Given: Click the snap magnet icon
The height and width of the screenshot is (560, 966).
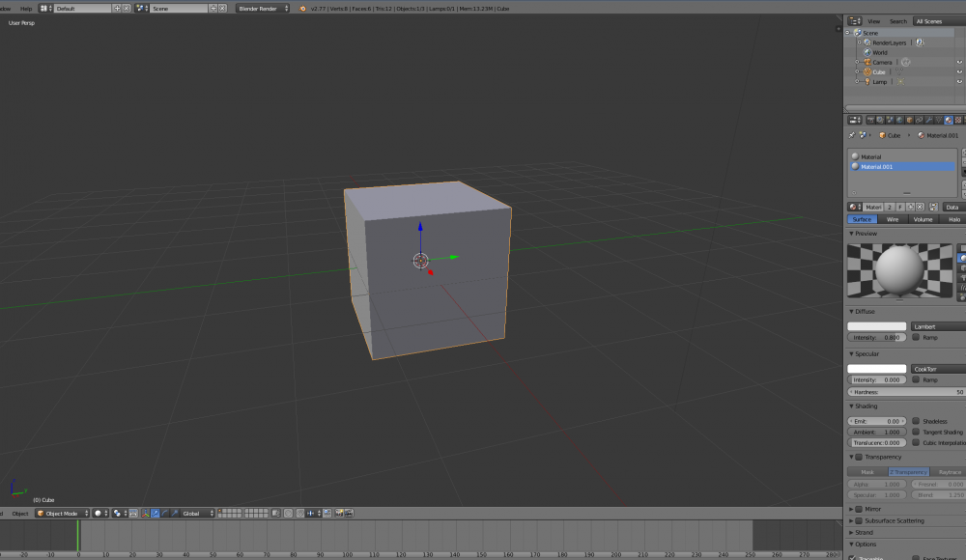Looking at the screenshot, I should (x=300, y=514).
